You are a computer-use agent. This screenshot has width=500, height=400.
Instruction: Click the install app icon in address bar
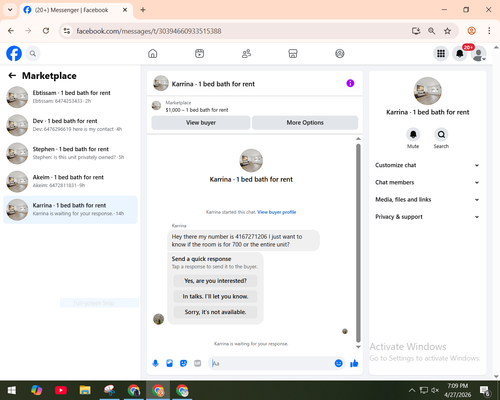pos(416,31)
